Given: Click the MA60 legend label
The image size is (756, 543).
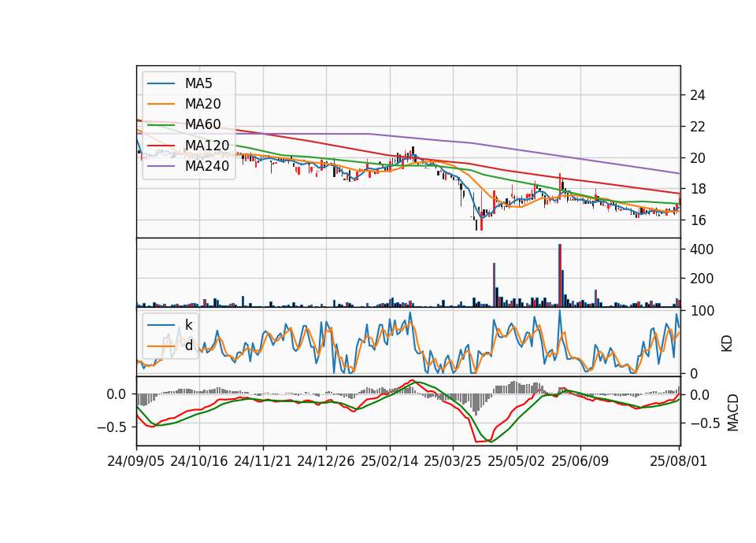Looking at the screenshot, I should point(202,125).
